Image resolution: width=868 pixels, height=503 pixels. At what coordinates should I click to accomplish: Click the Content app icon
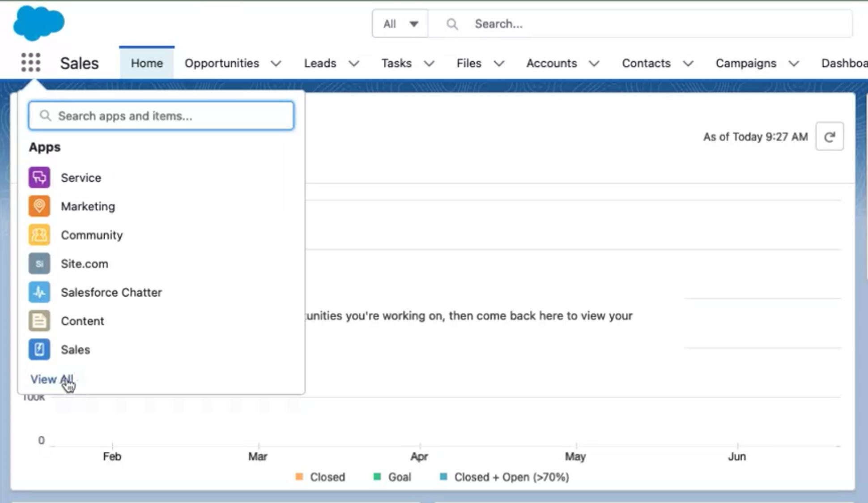[x=39, y=321]
